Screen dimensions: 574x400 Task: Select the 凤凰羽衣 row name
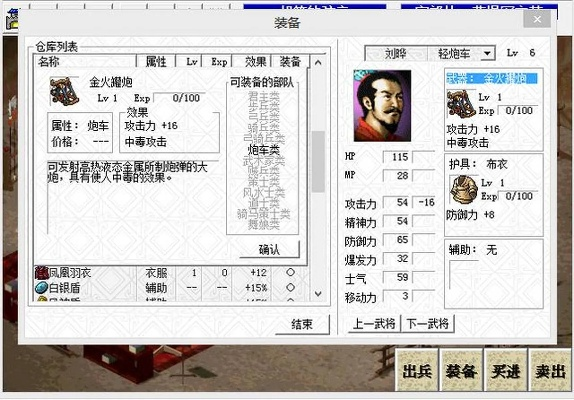point(70,273)
